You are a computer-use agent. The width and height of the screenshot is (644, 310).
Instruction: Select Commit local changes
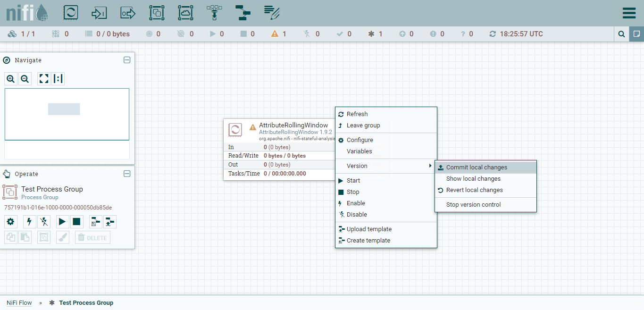pos(477,168)
